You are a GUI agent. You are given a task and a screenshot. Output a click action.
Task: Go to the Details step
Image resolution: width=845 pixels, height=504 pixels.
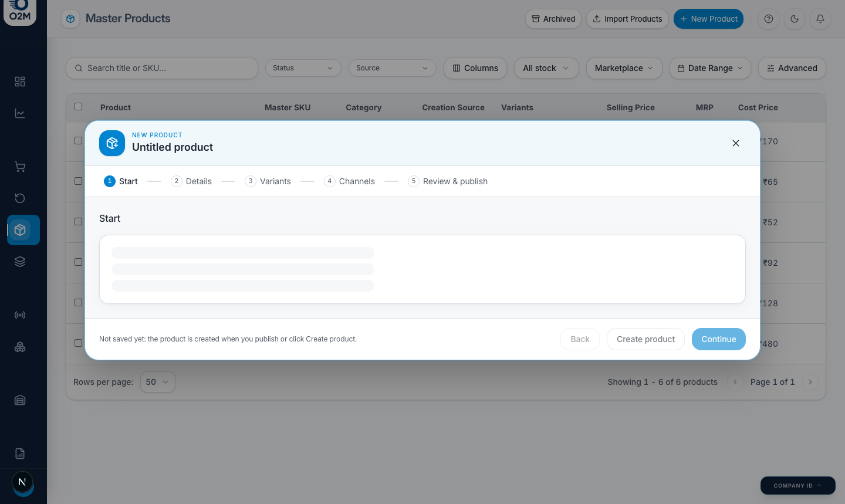click(191, 181)
